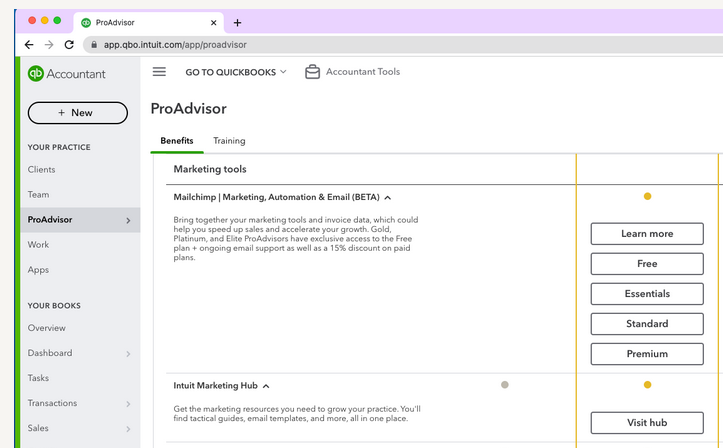The image size is (723, 448).
Task: Click the New button in sidebar
Action: point(77,113)
